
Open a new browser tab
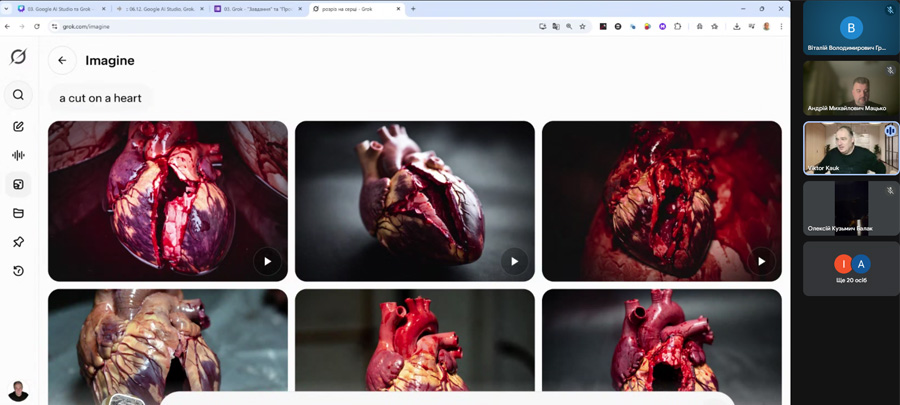point(414,9)
